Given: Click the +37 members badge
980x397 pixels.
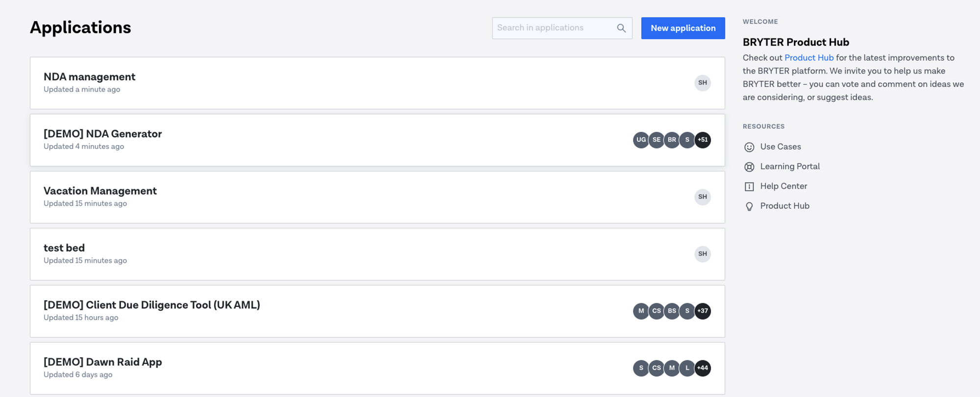Looking at the screenshot, I should coord(703,311).
